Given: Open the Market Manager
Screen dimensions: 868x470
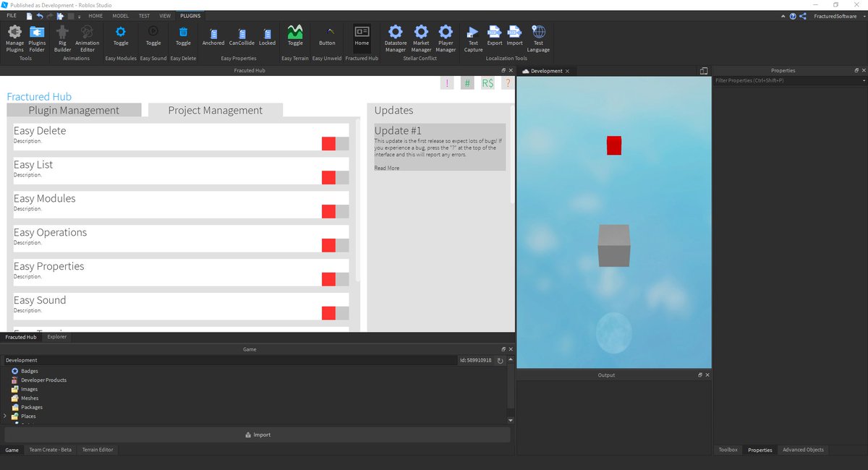Looking at the screenshot, I should [x=421, y=38].
